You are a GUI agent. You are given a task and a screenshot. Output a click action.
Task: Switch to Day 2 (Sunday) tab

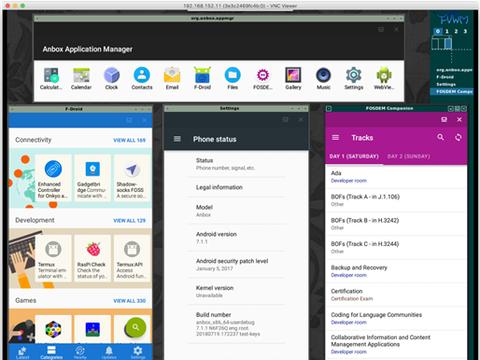coord(408,156)
